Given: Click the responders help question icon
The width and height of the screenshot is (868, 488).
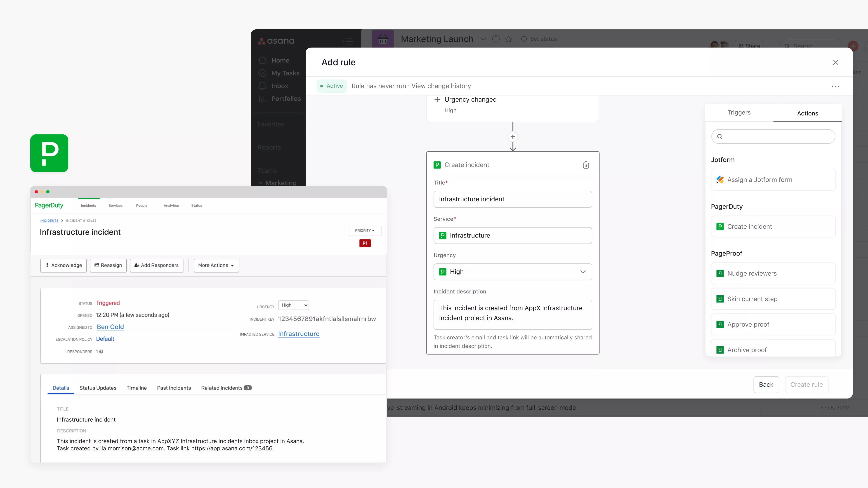Looking at the screenshot, I should [101, 352].
